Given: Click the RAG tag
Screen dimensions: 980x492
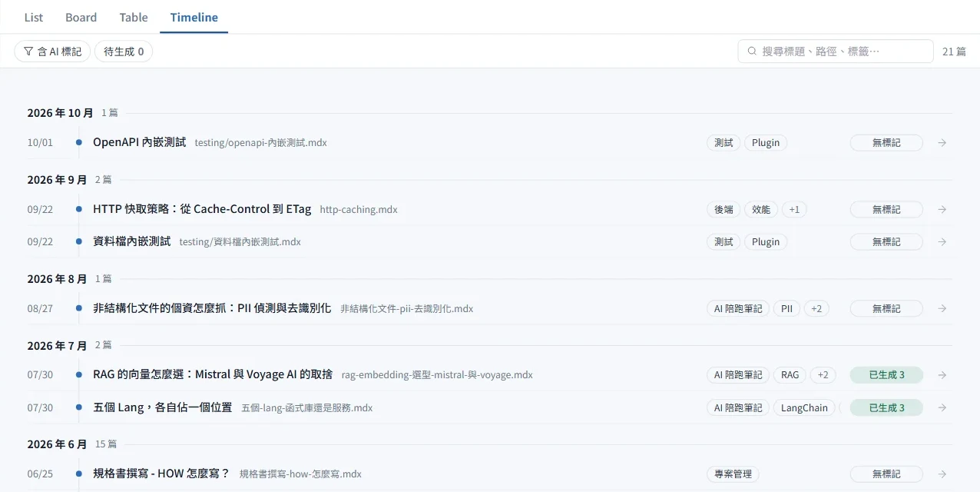Looking at the screenshot, I should point(790,375).
